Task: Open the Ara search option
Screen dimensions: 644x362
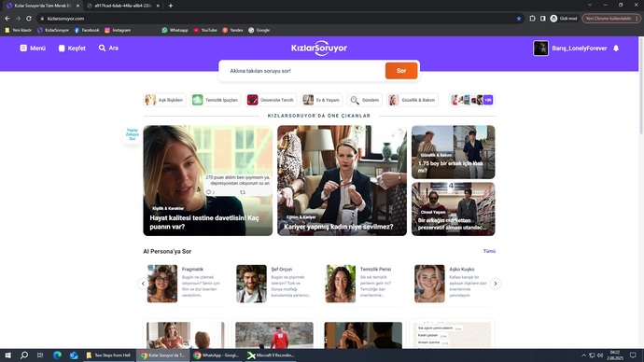Action: click(x=108, y=48)
